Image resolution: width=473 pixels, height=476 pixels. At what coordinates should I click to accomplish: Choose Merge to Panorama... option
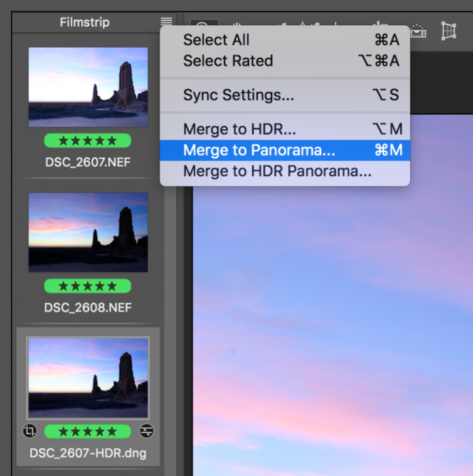[x=285, y=150]
